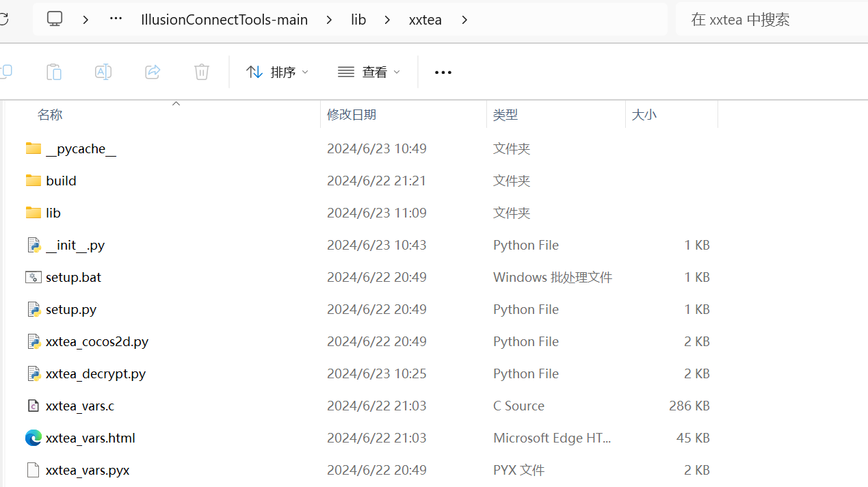Sort files by 修改日期 column header
The height and width of the screenshot is (487, 868).
pos(352,115)
